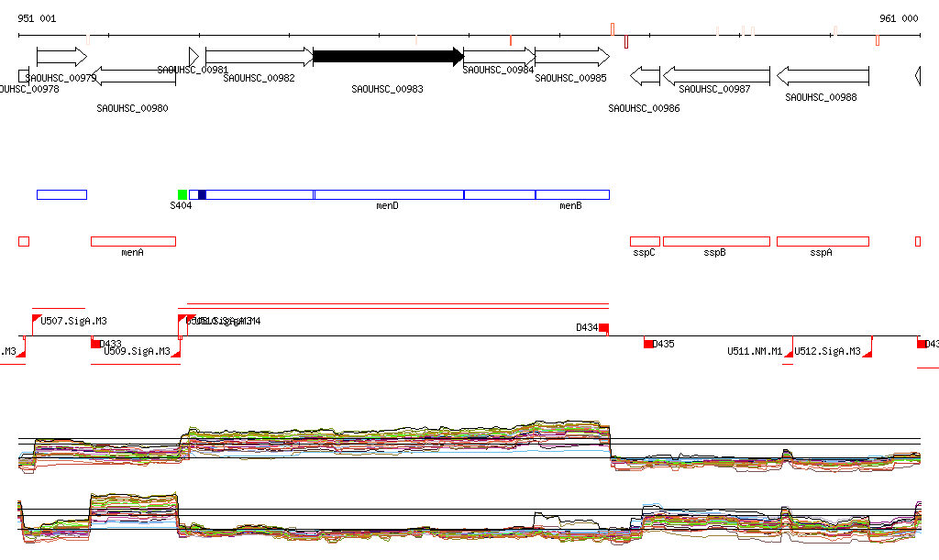Select the SAOUHSC_00984 gene arrow
This screenshot has height=560, width=939.
[500, 57]
